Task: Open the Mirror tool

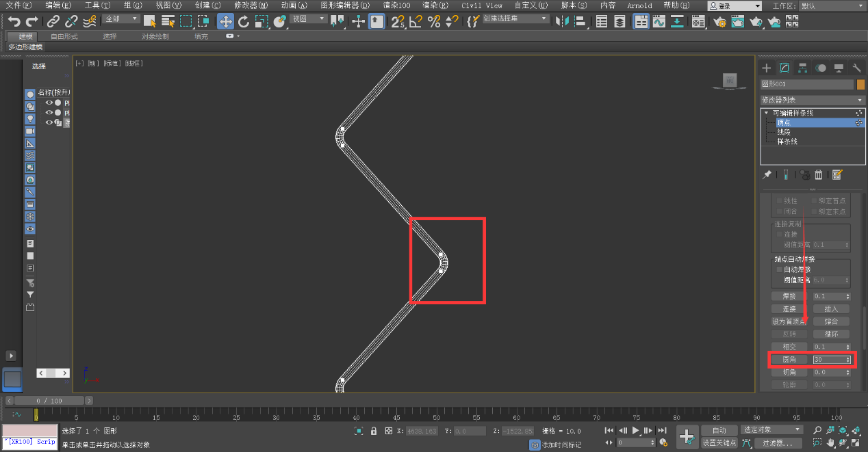Action: coord(563,21)
